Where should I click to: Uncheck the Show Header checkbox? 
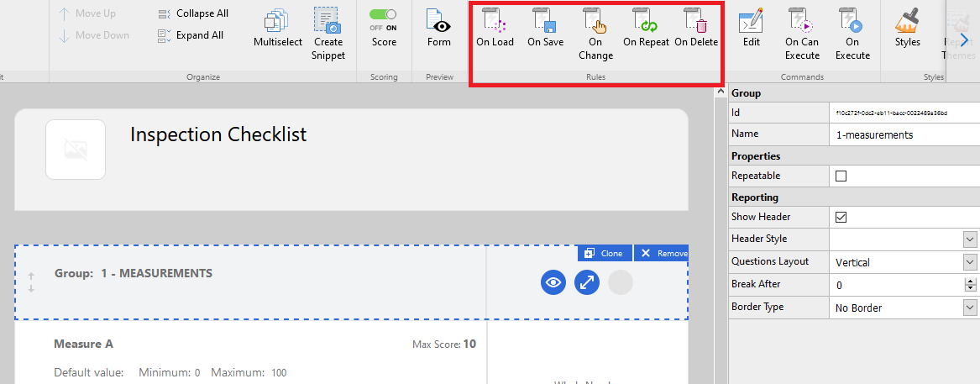(841, 217)
